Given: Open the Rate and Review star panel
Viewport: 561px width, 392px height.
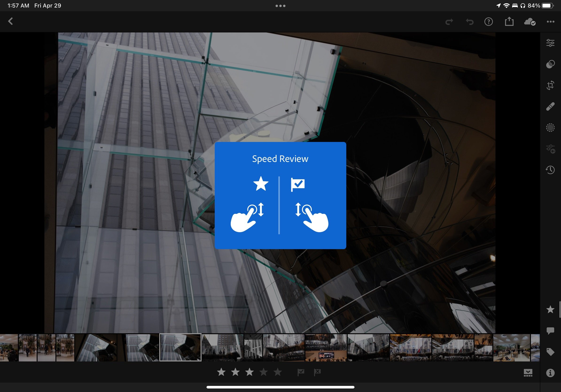Looking at the screenshot, I should point(550,310).
